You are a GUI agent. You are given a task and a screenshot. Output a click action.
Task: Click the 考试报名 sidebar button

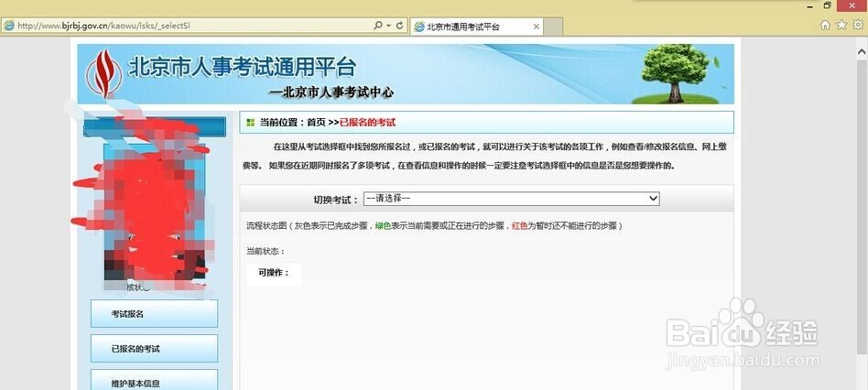click(x=154, y=314)
